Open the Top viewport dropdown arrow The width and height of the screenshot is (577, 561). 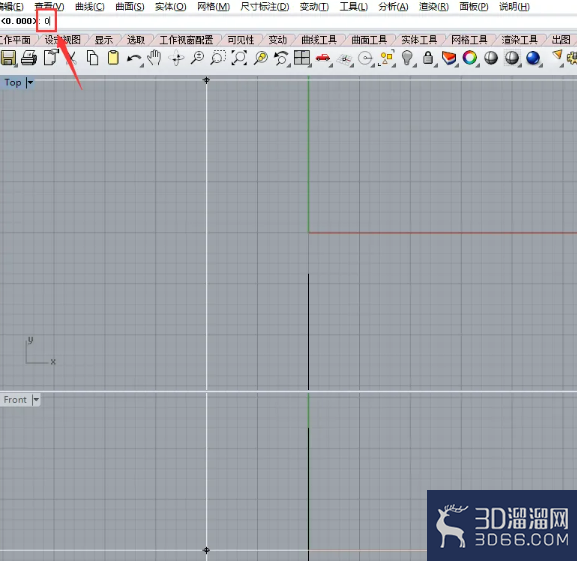pos(30,83)
